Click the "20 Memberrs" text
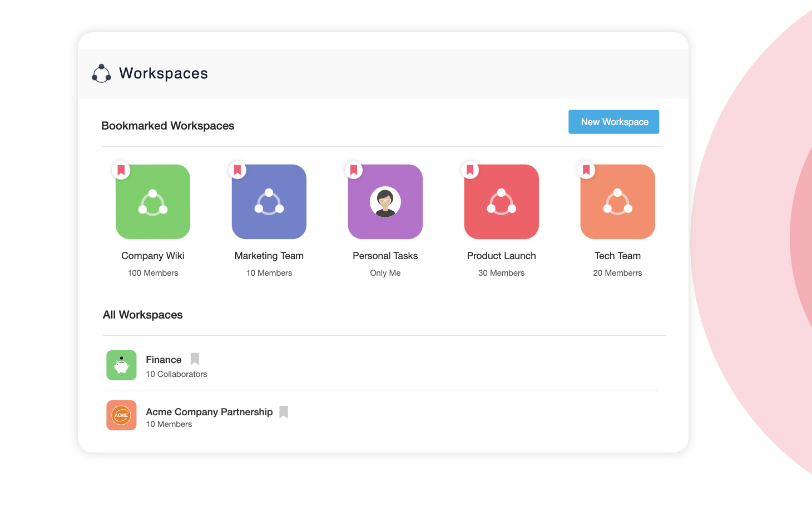The width and height of the screenshot is (812, 507). (x=618, y=273)
